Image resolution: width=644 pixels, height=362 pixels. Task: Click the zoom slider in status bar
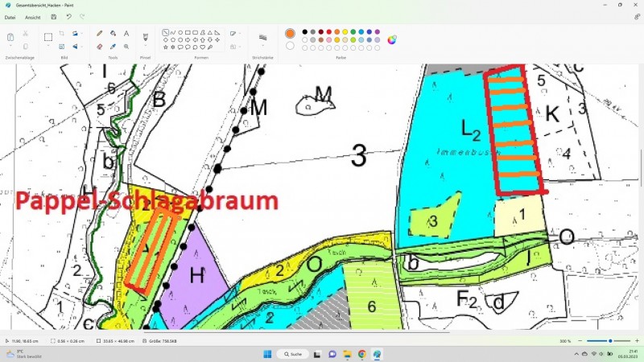coord(609,341)
